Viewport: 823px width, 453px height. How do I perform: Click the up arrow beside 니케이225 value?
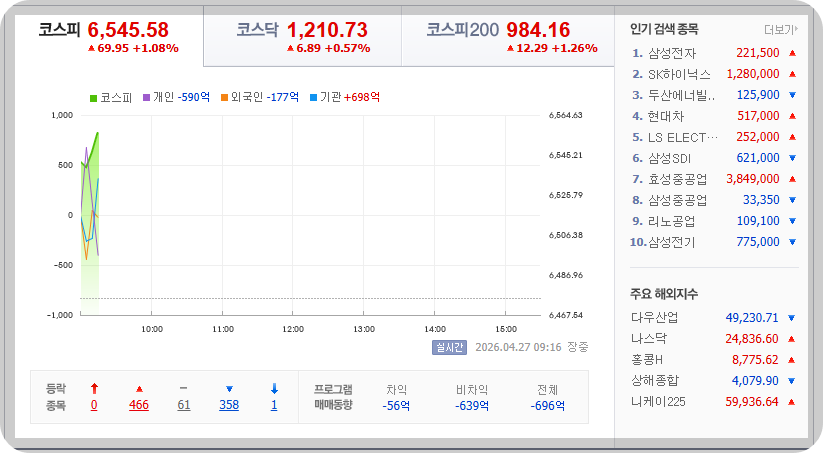coord(792,402)
